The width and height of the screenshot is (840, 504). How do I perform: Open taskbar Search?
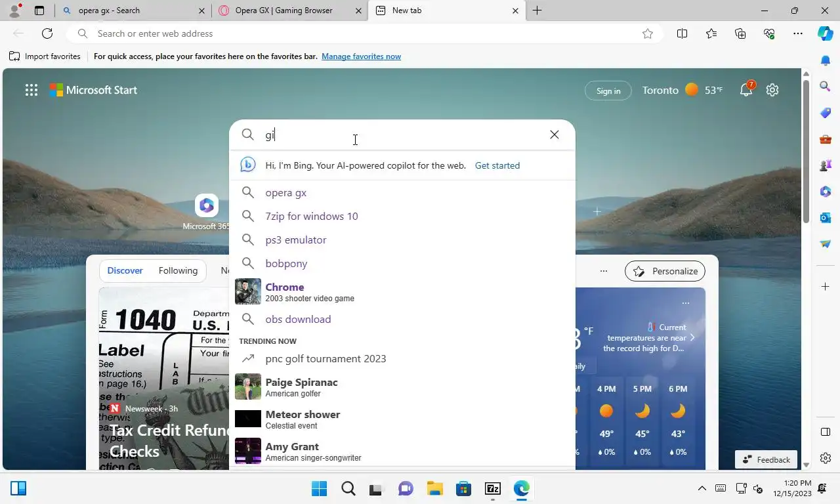coord(348,488)
